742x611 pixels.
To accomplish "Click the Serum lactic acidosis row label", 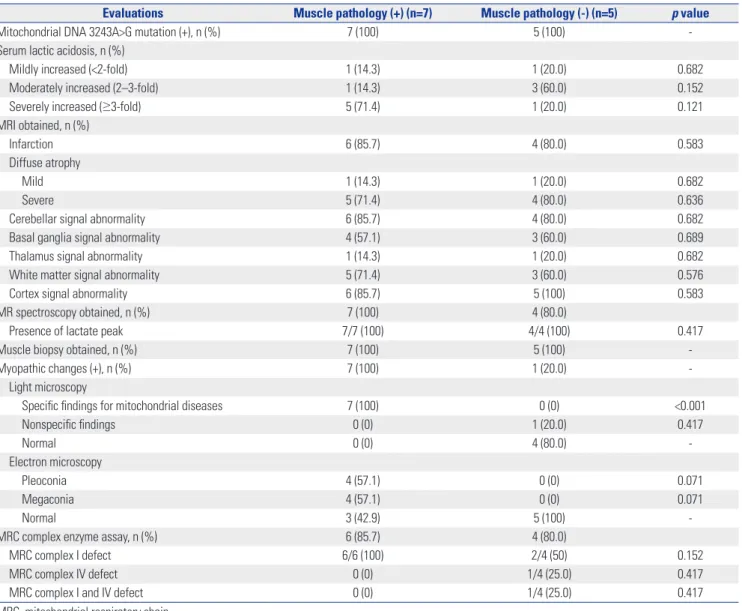I will coord(62,51).
